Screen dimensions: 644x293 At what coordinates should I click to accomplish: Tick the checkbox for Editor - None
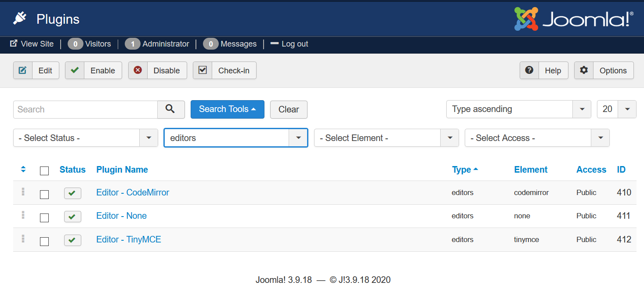(x=44, y=218)
